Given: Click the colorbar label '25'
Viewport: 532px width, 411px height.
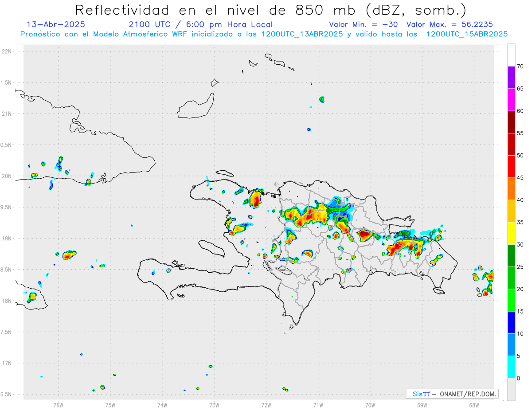Looking at the screenshot, I should click(x=520, y=266).
